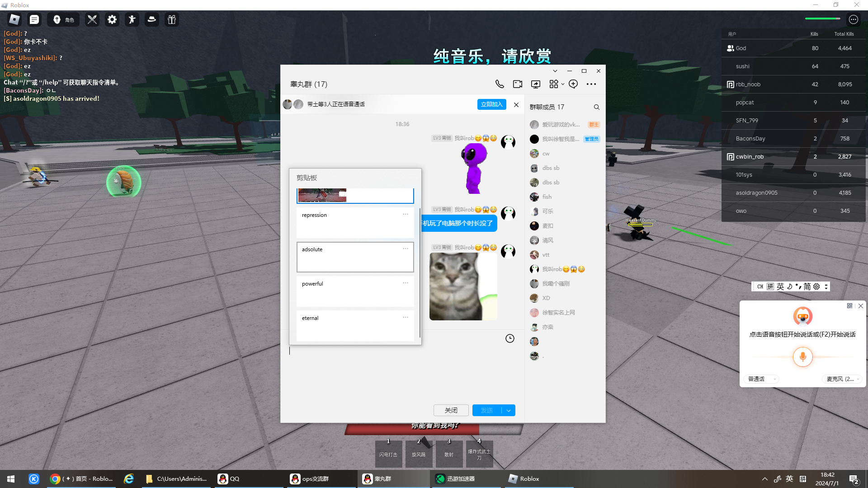
Task: Start voice input with the orange microphone
Action: tap(803, 357)
